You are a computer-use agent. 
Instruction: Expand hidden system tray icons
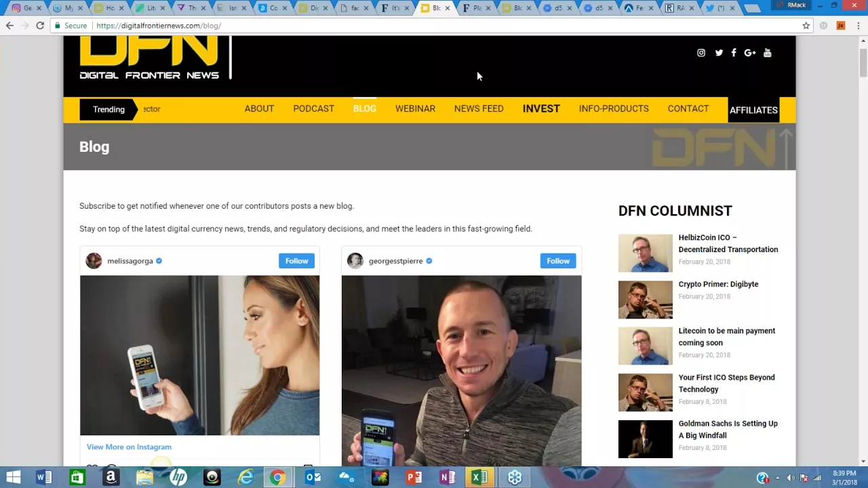click(x=778, y=478)
